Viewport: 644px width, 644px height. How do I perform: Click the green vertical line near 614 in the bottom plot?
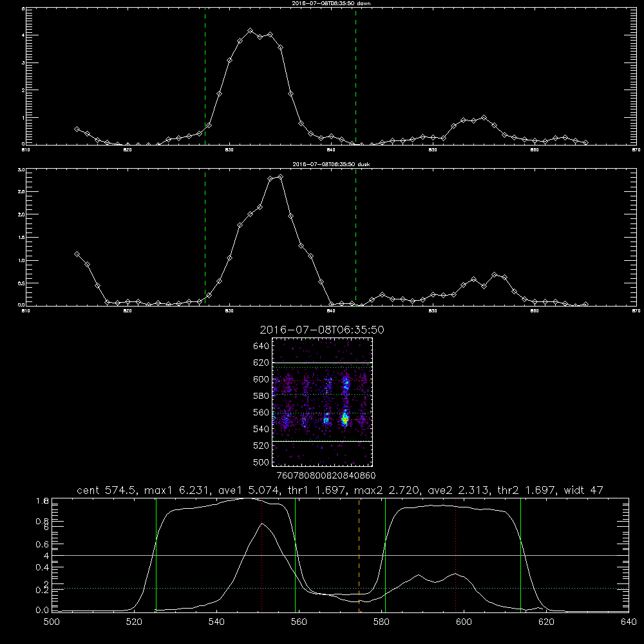point(520,555)
